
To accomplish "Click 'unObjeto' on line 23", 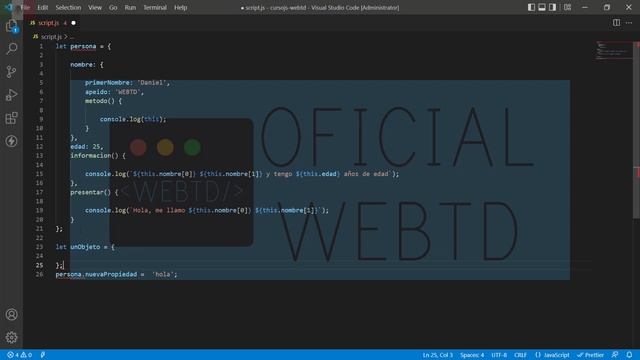I will (85, 247).
